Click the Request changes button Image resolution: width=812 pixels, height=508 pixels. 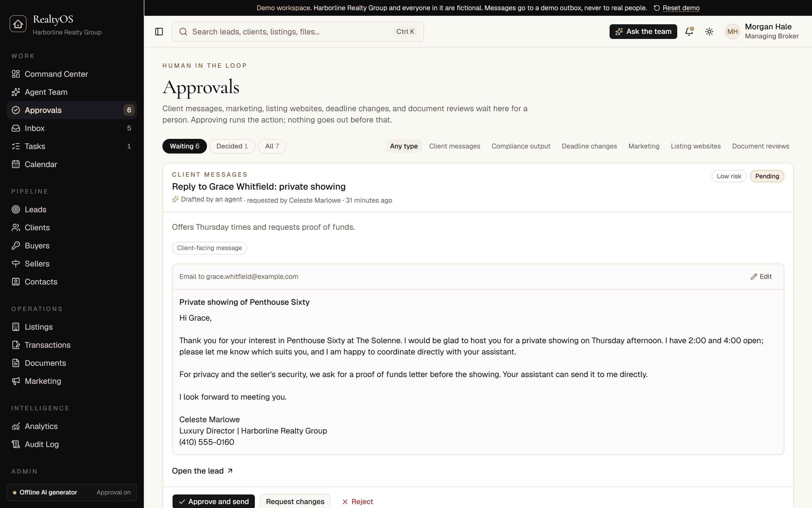[x=295, y=501]
